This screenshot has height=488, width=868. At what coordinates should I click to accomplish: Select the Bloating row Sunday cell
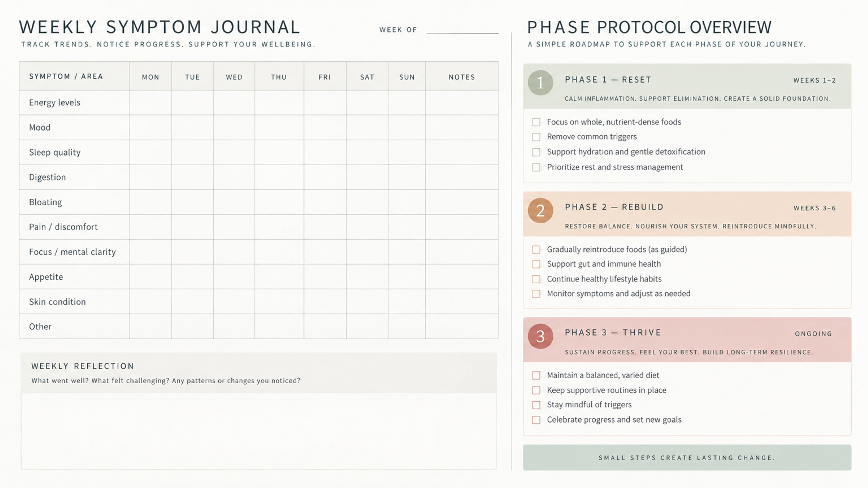point(407,202)
